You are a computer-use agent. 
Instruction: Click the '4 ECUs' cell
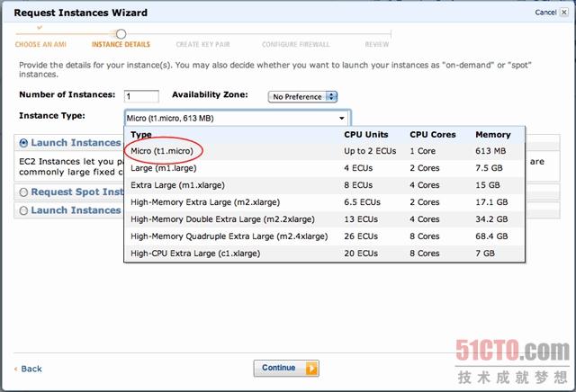pyautogui.click(x=358, y=168)
